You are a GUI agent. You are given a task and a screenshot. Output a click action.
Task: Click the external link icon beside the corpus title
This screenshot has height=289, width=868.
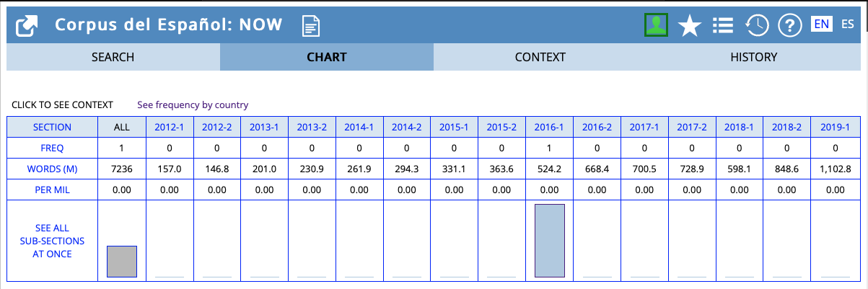click(27, 26)
